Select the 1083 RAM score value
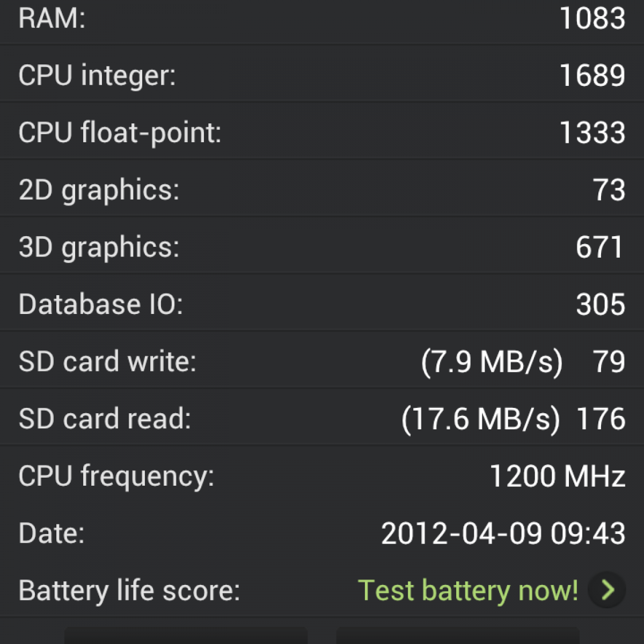 click(x=592, y=18)
